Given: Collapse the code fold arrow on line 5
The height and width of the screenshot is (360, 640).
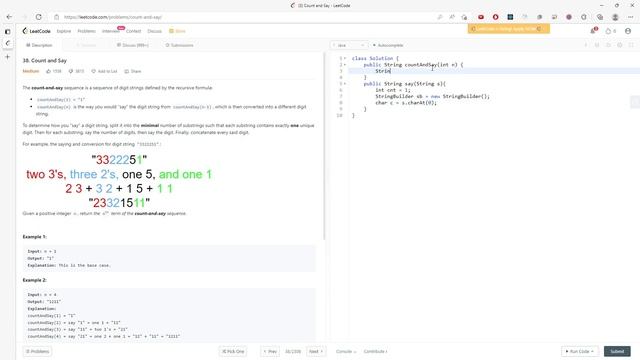Looking at the screenshot, I should point(345,84).
